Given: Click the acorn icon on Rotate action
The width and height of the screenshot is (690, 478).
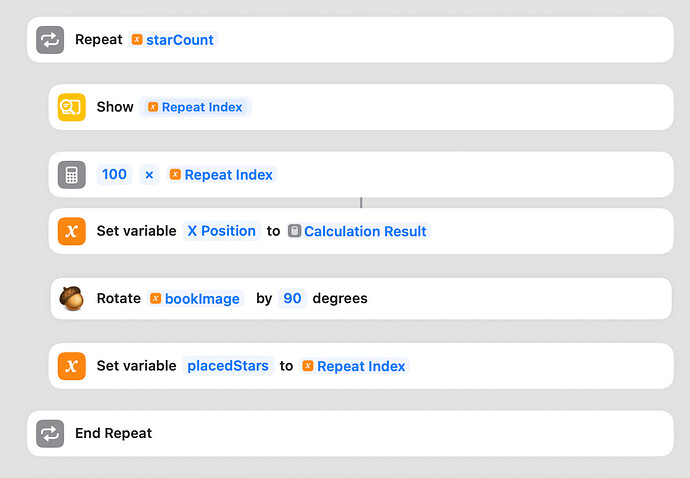Looking at the screenshot, I should click(x=72, y=298).
